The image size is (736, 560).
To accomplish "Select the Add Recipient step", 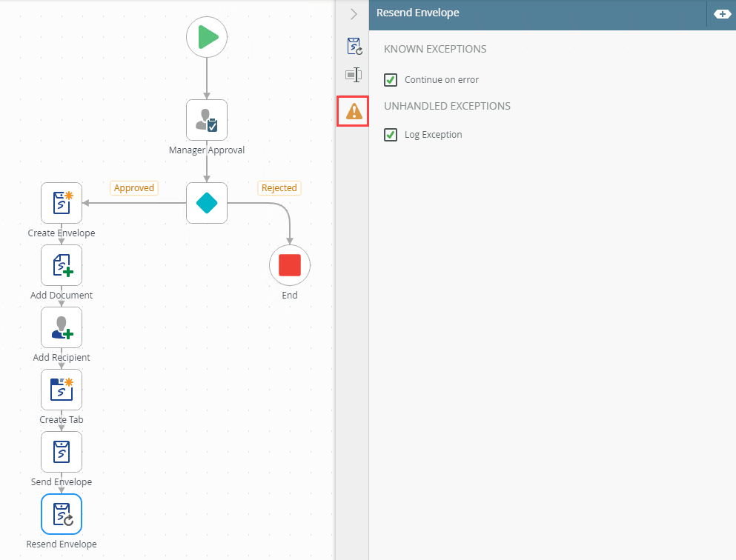I will pyautogui.click(x=62, y=327).
